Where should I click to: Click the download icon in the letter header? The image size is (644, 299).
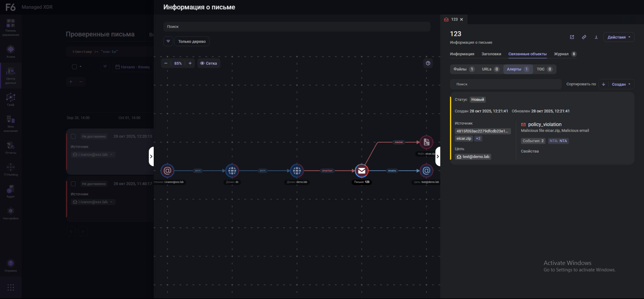pos(596,37)
